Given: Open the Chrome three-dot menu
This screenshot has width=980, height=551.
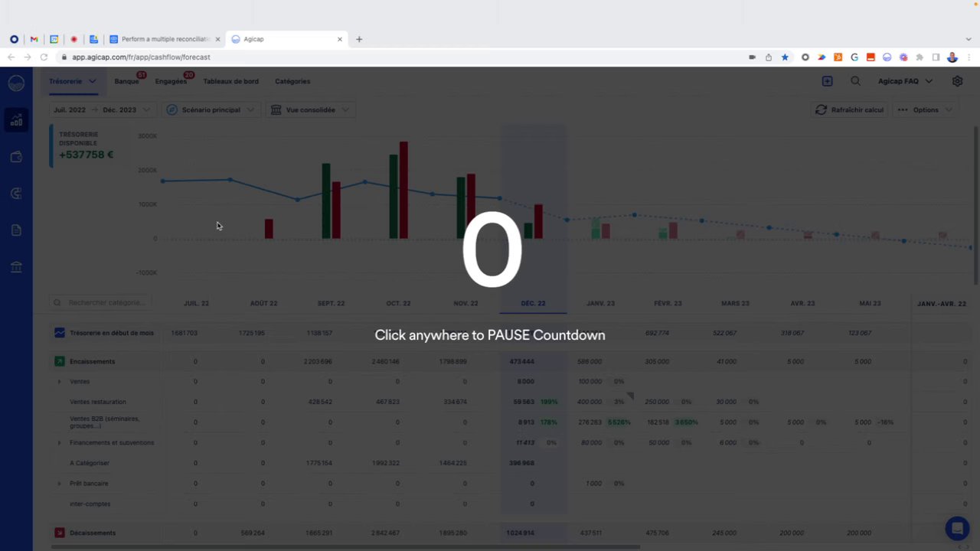Looking at the screenshot, I should click(969, 57).
